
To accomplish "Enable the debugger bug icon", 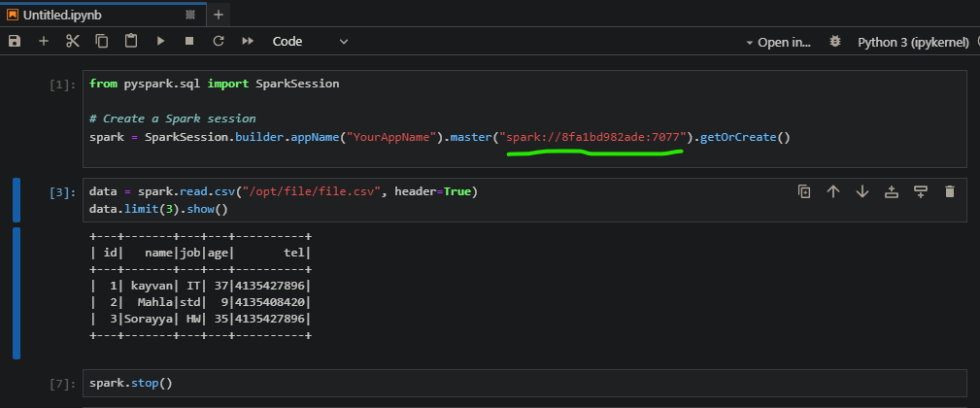I will (x=834, y=42).
